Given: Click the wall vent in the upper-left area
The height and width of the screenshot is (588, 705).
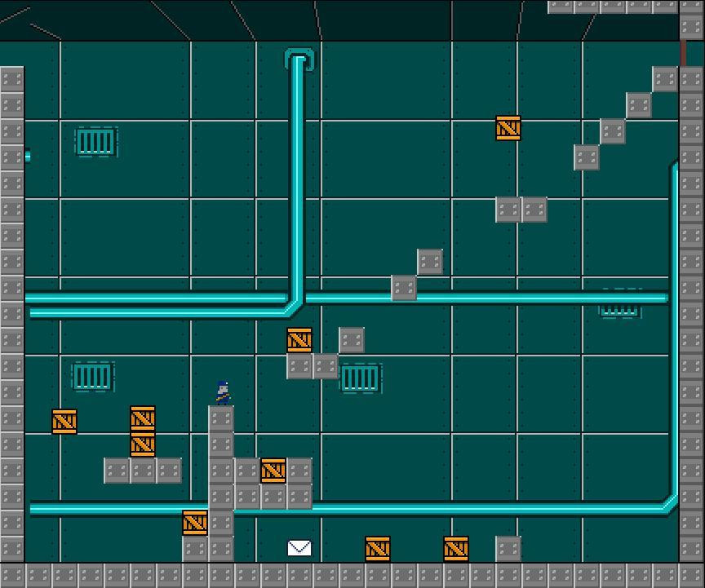Looking at the screenshot, I should (x=96, y=142).
